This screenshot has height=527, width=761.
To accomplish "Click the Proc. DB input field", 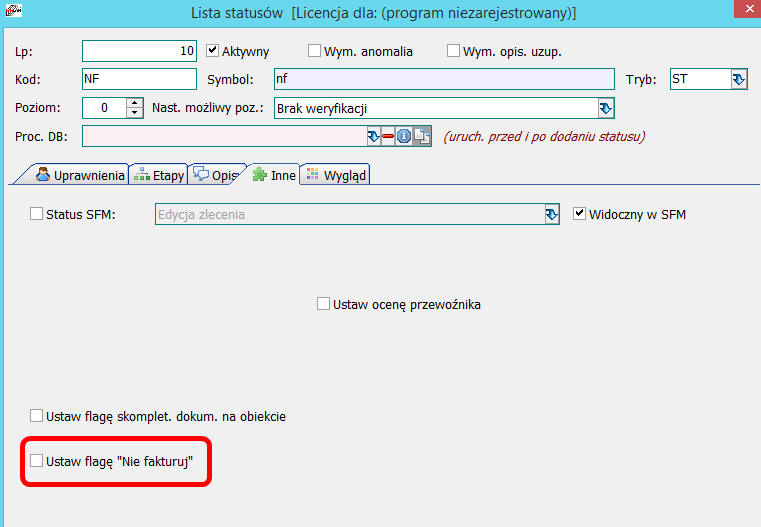I will click(x=224, y=136).
